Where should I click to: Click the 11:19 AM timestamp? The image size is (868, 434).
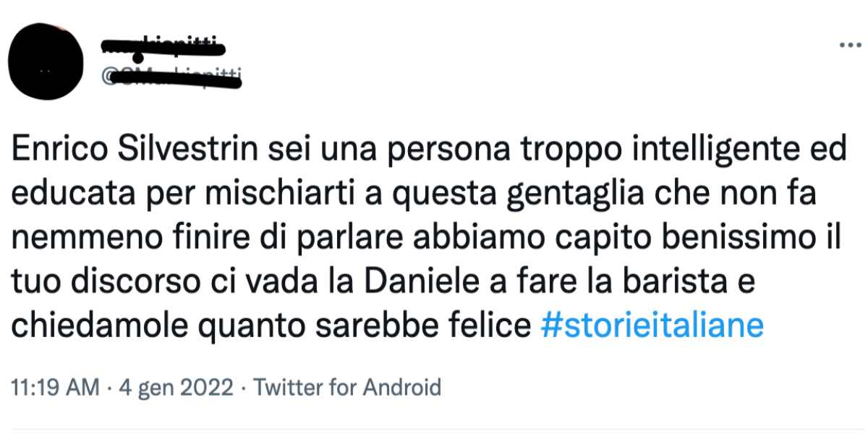point(56,388)
